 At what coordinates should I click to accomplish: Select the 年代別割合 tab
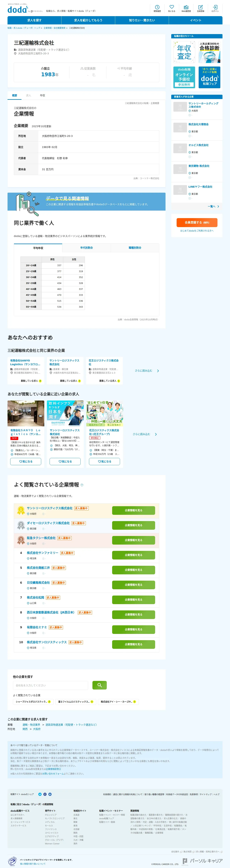point(86,248)
